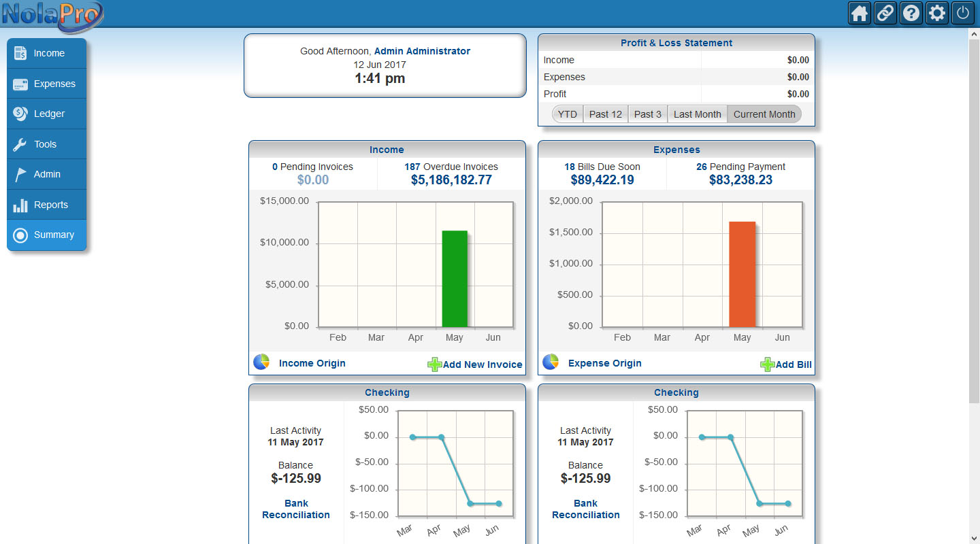Viewport: 980px width, 544px height.
Task: Open the Admin menu item
Action: [x=47, y=174]
